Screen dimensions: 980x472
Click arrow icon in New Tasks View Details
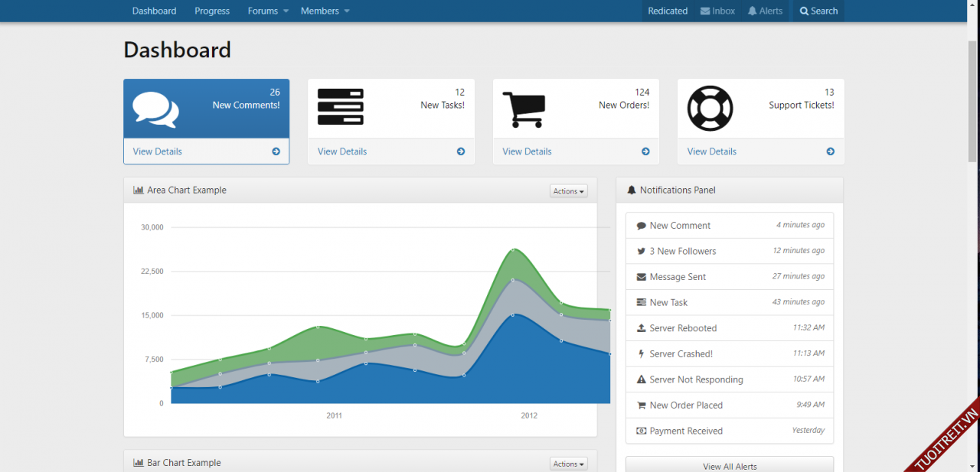pos(461,151)
